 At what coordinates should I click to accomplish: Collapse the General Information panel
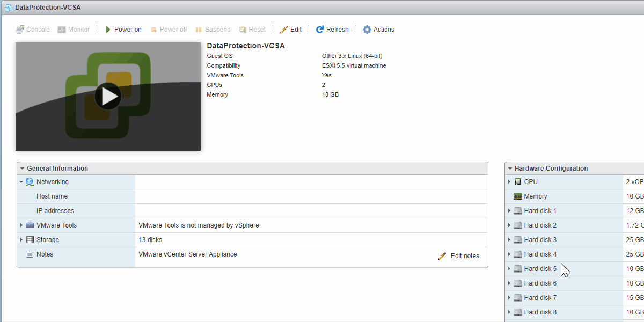(x=22, y=169)
